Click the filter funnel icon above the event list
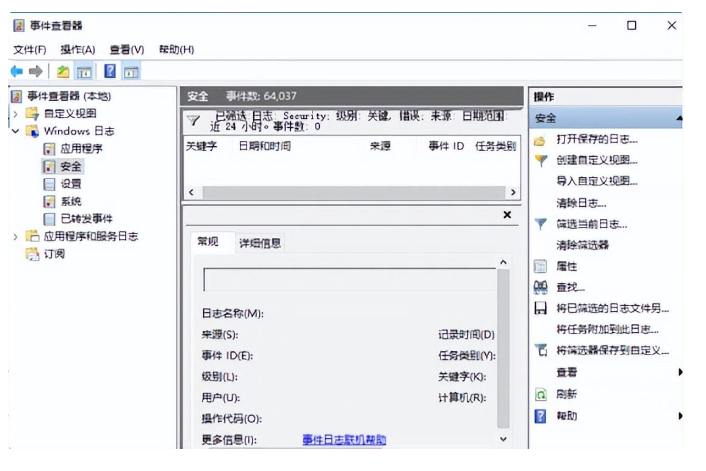This screenshot has height=471, width=706. tap(194, 120)
